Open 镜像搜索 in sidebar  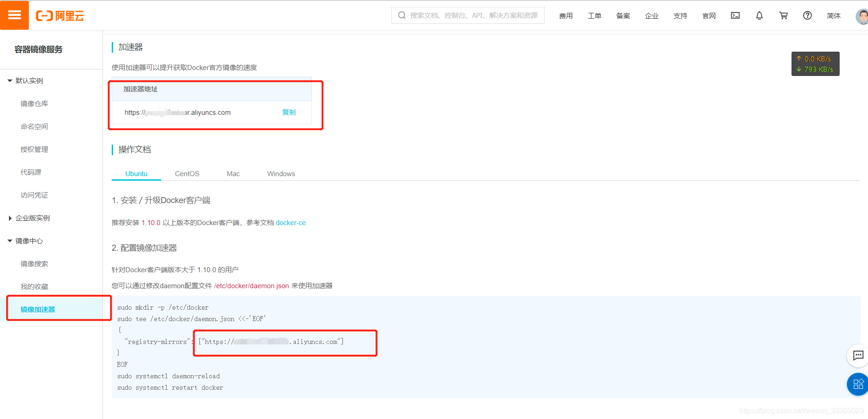click(34, 264)
